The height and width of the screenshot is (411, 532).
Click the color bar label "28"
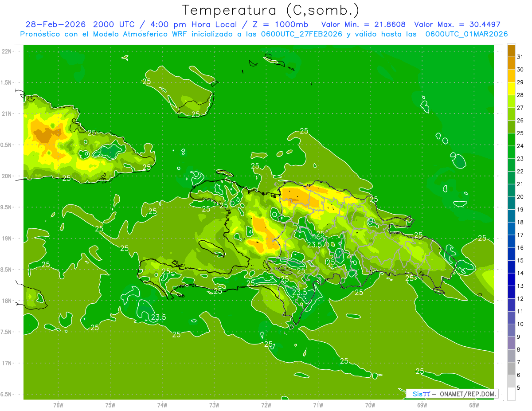pos(520,95)
